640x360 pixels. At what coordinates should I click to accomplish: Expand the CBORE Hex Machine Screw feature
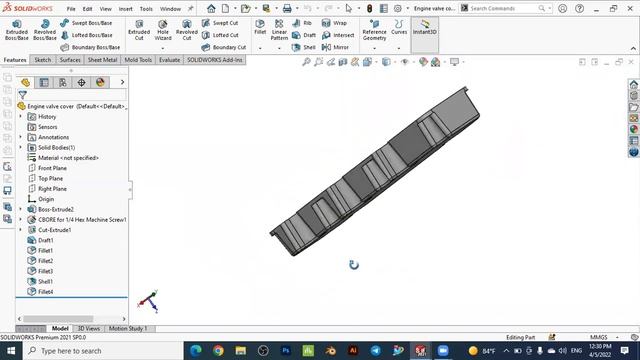20,220
